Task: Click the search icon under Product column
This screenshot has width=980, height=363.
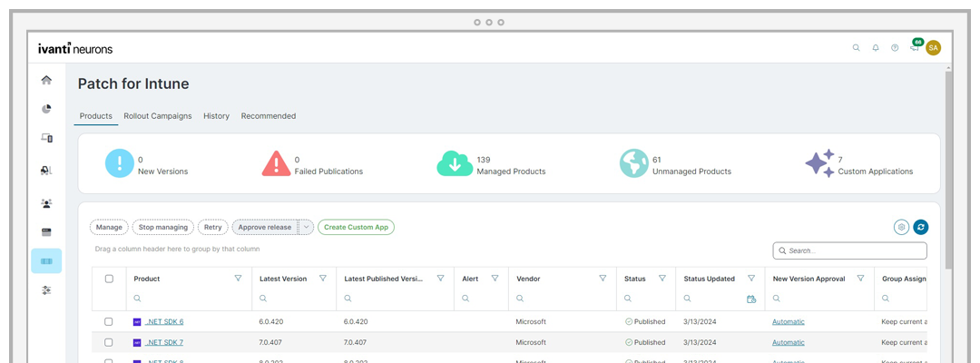Action: pyautogui.click(x=138, y=299)
